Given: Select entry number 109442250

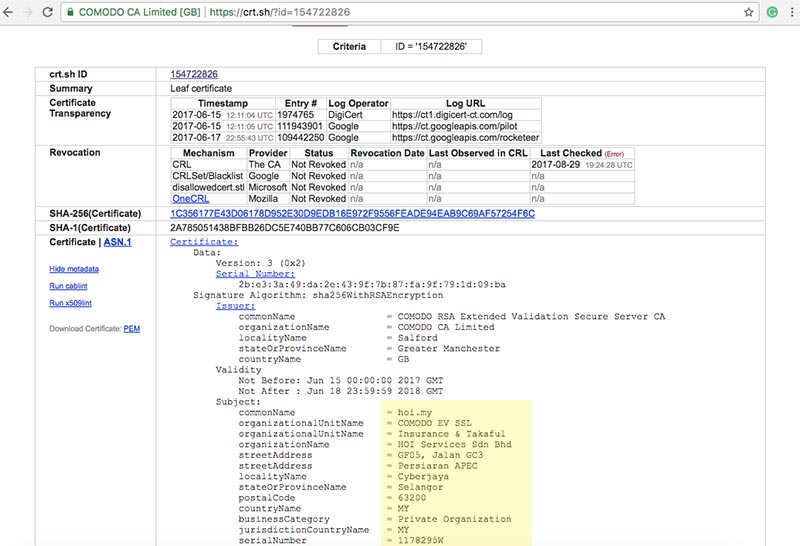Looking at the screenshot, I should point(300,137).
